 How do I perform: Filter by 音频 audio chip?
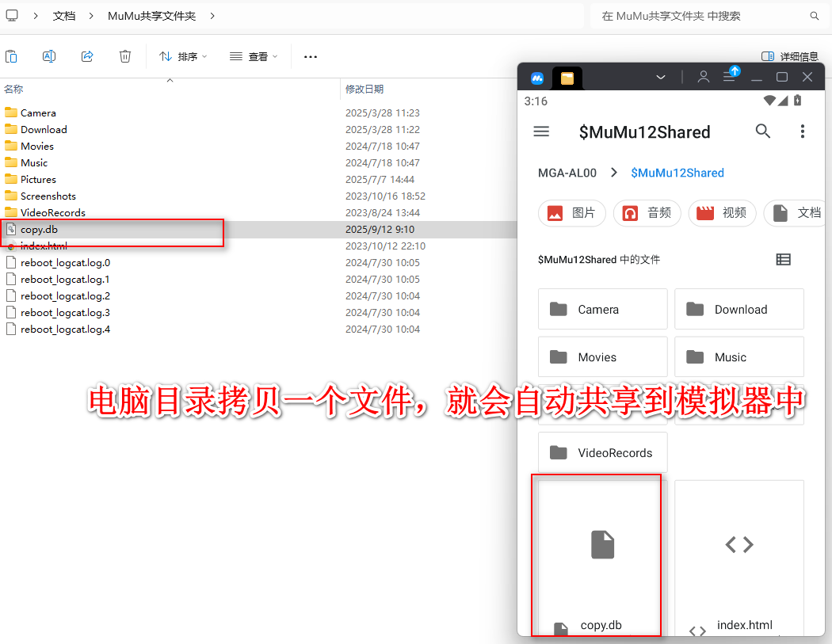click(x=647, y=213)
